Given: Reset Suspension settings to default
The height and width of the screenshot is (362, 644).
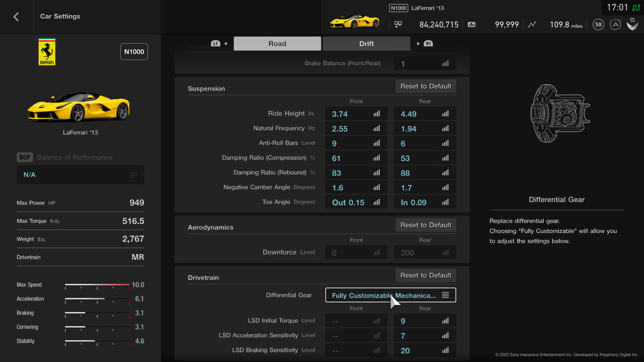Looking at the screenshot, I should click(426, 86).
